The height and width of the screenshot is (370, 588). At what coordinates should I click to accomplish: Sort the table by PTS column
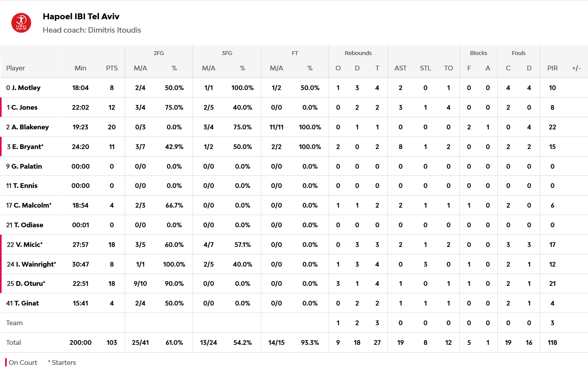(x=112, y=68)
